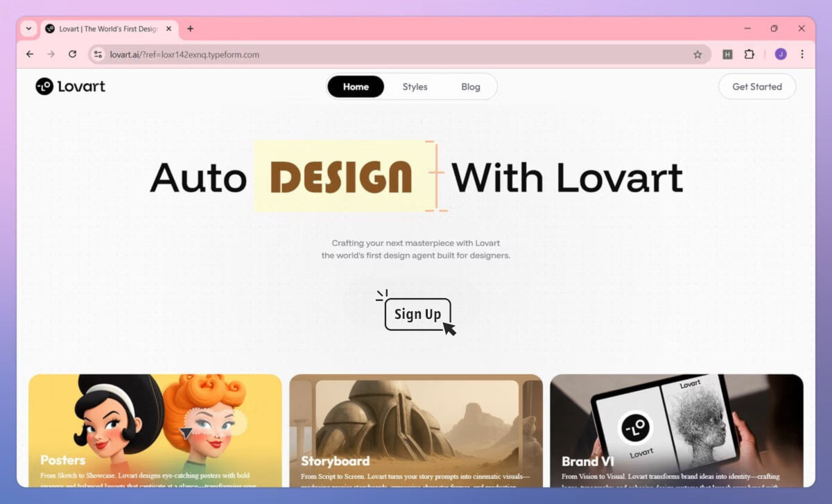The width and height of the screenshot is (832, 504).
Task: Select the Home nav tab
Action: coord(356,87)
